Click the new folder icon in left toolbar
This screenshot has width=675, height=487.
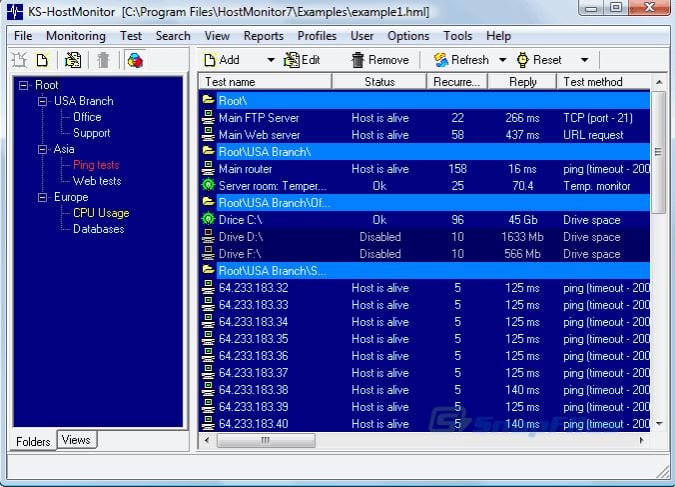pos(19,60)
